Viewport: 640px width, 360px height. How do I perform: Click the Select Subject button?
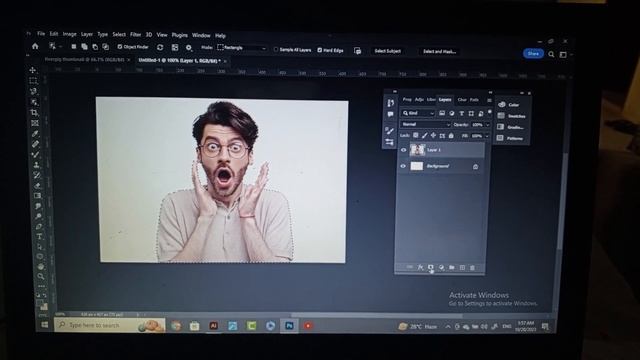[x=388, y=51]
